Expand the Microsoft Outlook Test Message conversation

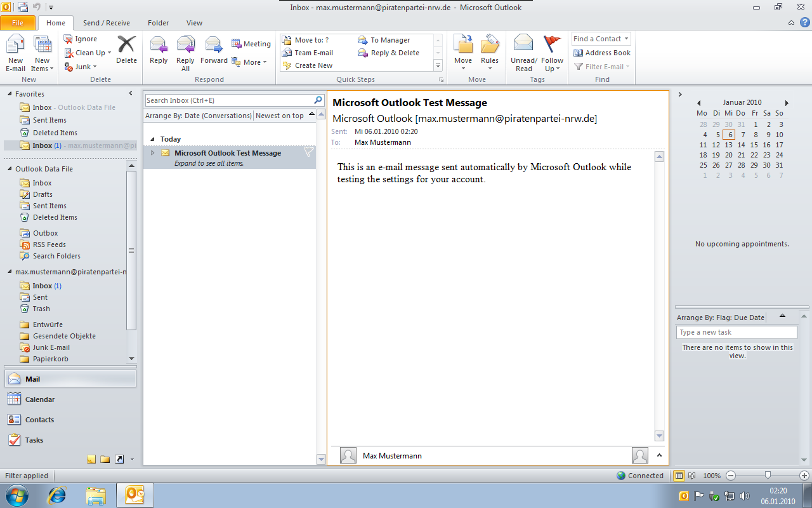(152, 153)
